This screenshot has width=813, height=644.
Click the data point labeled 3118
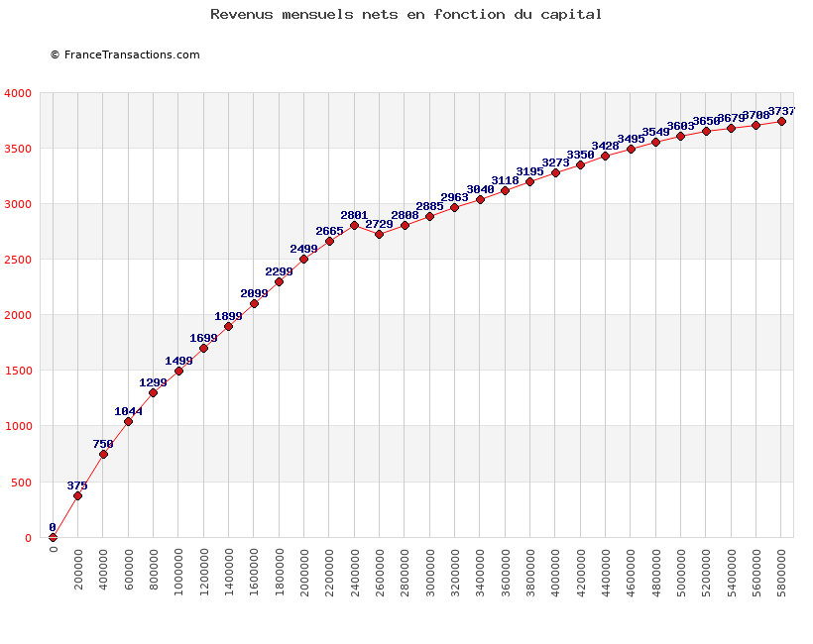[x=505, y=191]
